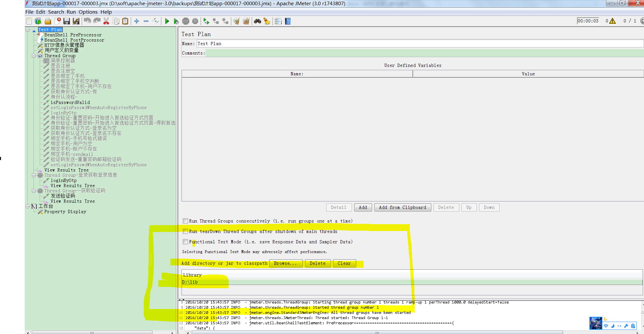Click the Shutdown icon
This screenshot has width=644, height=334.
click(195, 21)
